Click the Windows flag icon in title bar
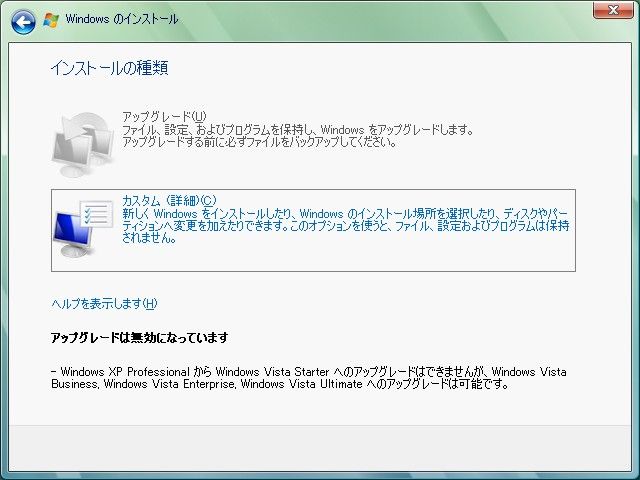The width and height of the screenshot is (640, 480). tap(51, 20)
